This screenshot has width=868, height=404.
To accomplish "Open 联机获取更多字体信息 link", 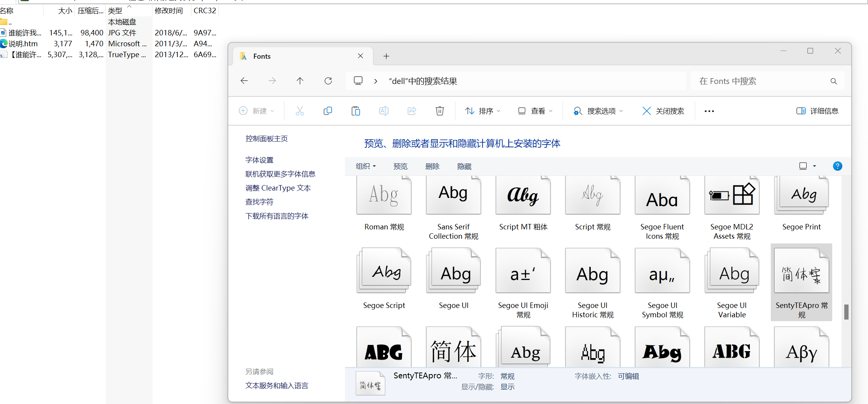I will tap(280, 174).
